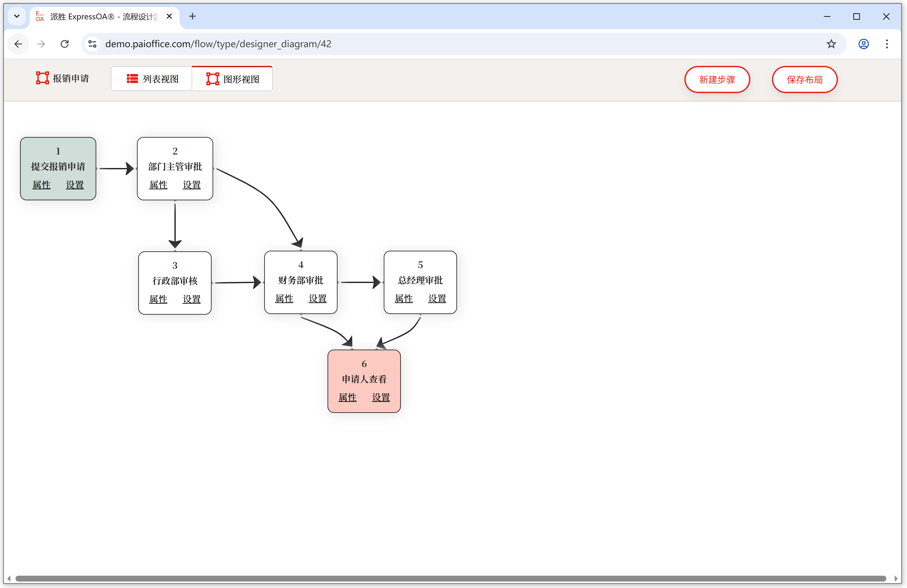Open a new browser tab

[x=193, y=16]
